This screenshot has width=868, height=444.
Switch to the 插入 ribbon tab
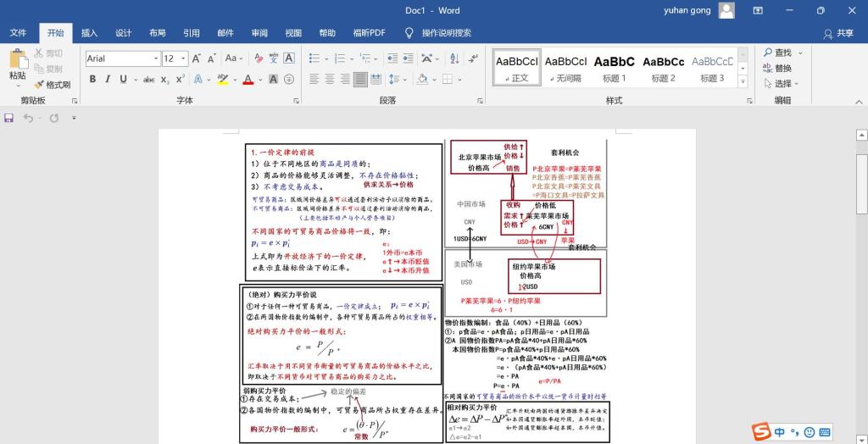click(x=89, y=33)
